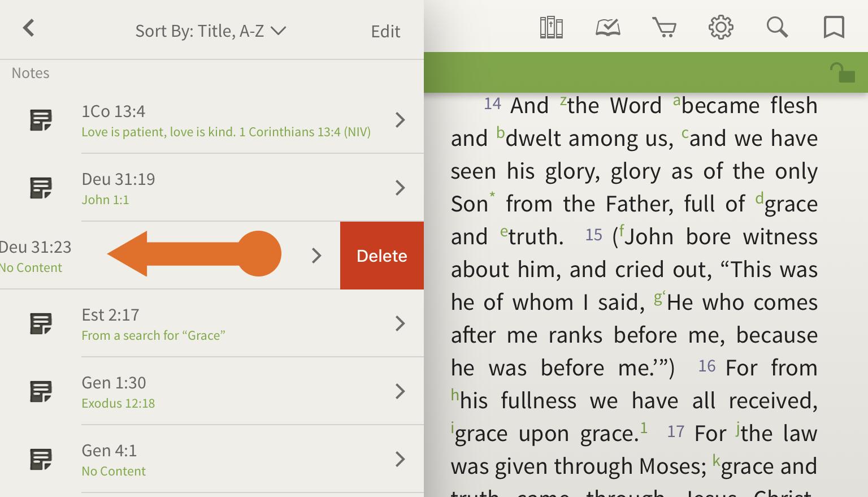Open the store shopping cart icon

click(665, 27)
